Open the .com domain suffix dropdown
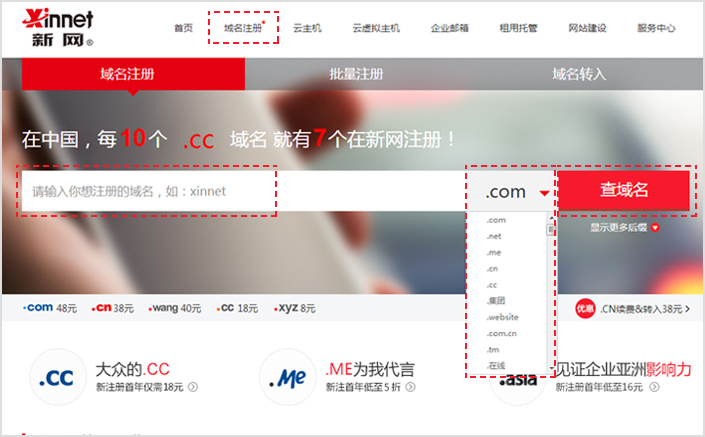705x437 pixels. [516, 192]
